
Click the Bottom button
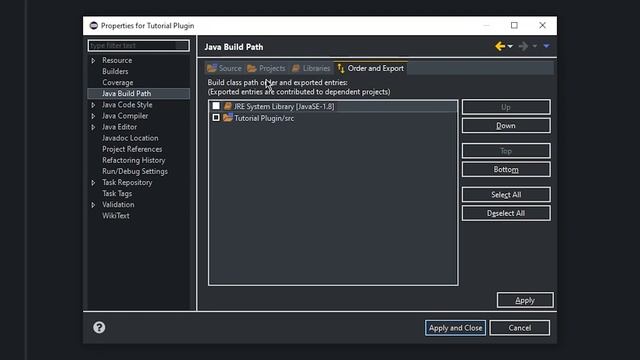coord(506,169)
